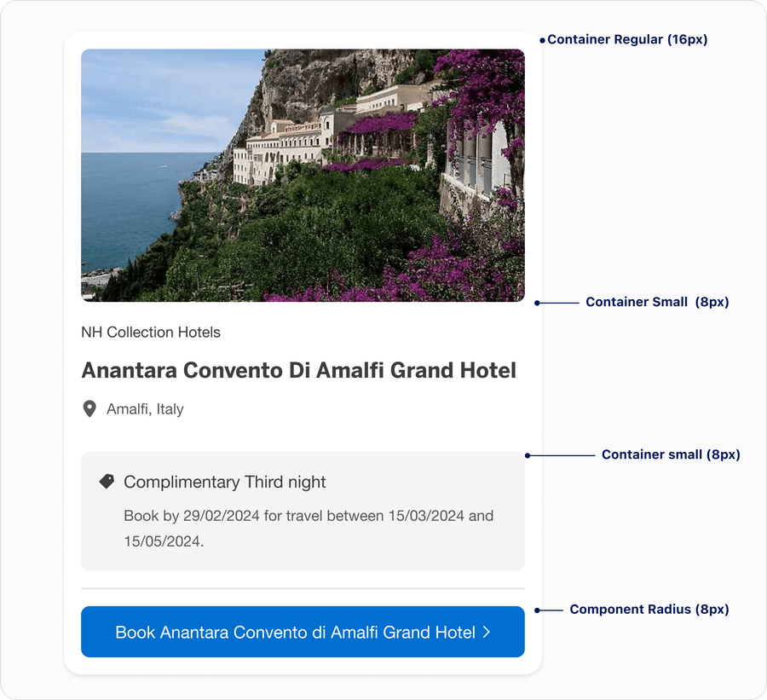
Task: Click the Anantara Convento Di Amalfi Grand Hotel title
Action: (298, 371)
